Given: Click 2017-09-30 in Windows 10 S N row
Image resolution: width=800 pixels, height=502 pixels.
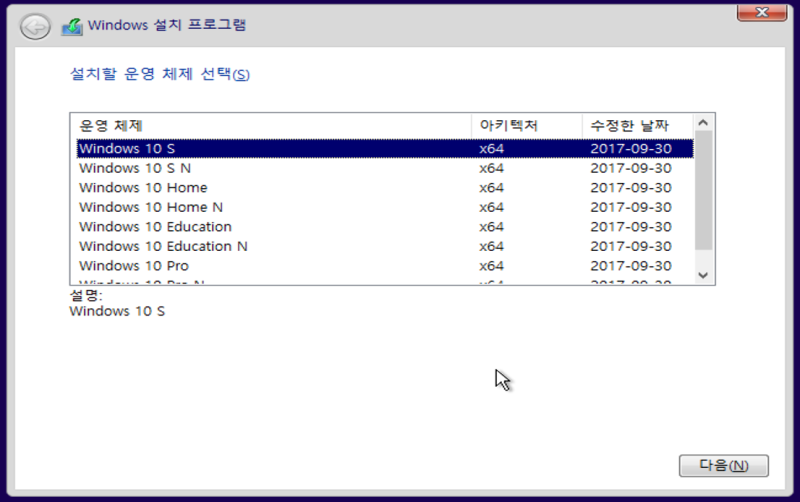Looking at the screenshot, I should coord(631,168).
